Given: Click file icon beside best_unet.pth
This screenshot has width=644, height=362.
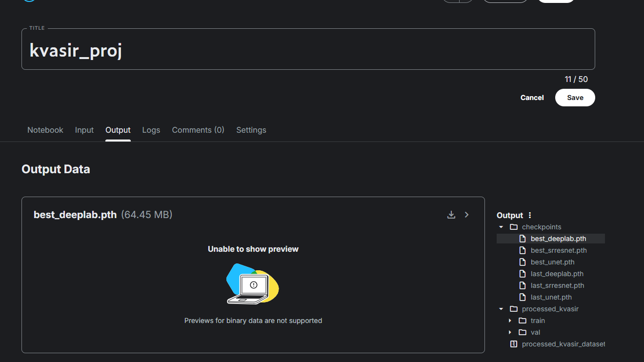Looking at the screenshot, I should tap(523, 262).
